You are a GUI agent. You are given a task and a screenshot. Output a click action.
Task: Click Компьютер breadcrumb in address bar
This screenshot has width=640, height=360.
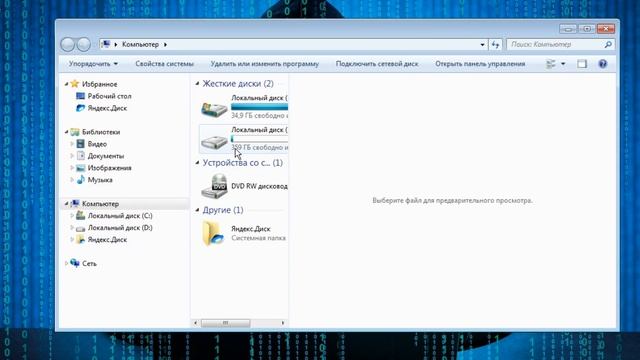(x=140, y=44)
